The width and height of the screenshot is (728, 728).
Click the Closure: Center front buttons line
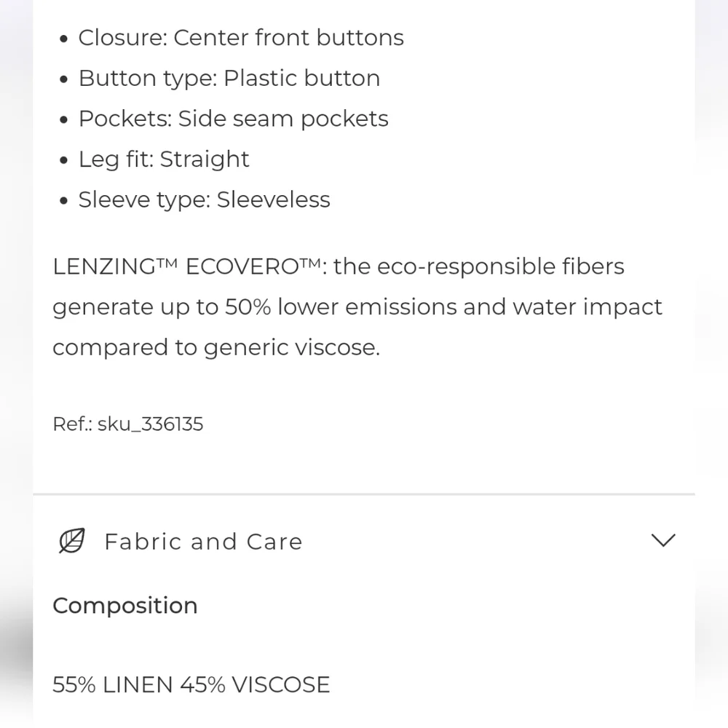point(241,38)
